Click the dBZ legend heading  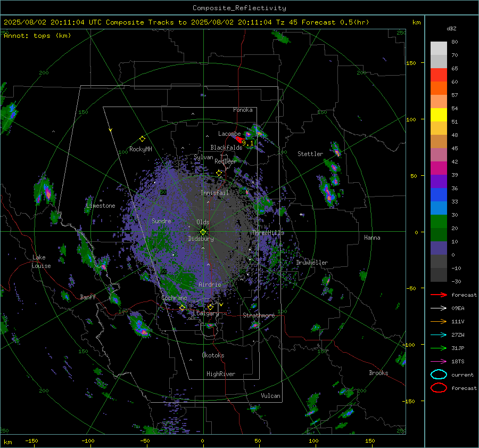(x=451, y=29)
